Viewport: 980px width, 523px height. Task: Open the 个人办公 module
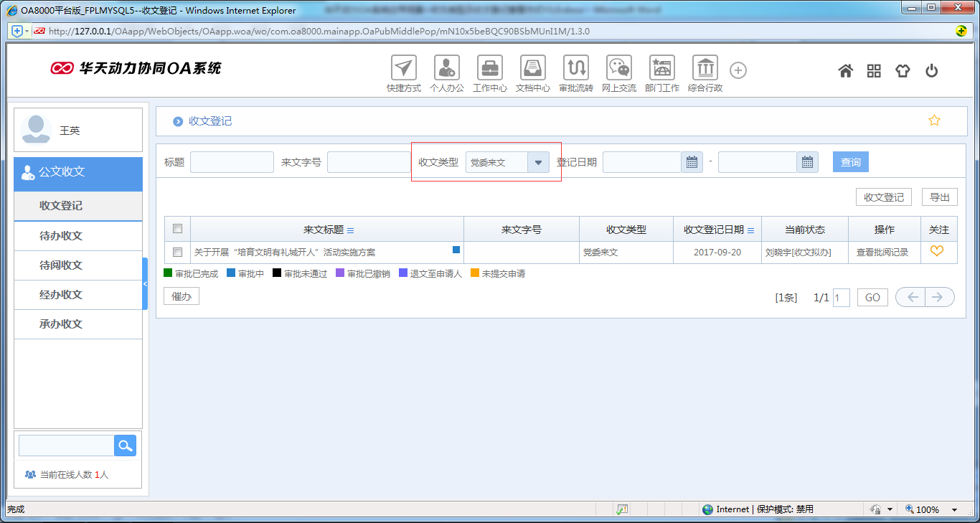446,70
